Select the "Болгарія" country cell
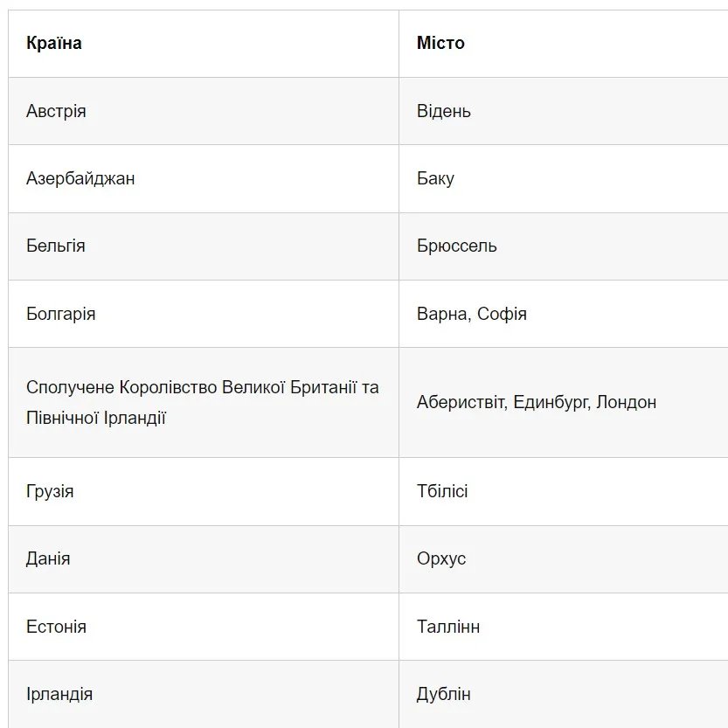The width and height of the screenshot is (728, 728). pos(61,314)
